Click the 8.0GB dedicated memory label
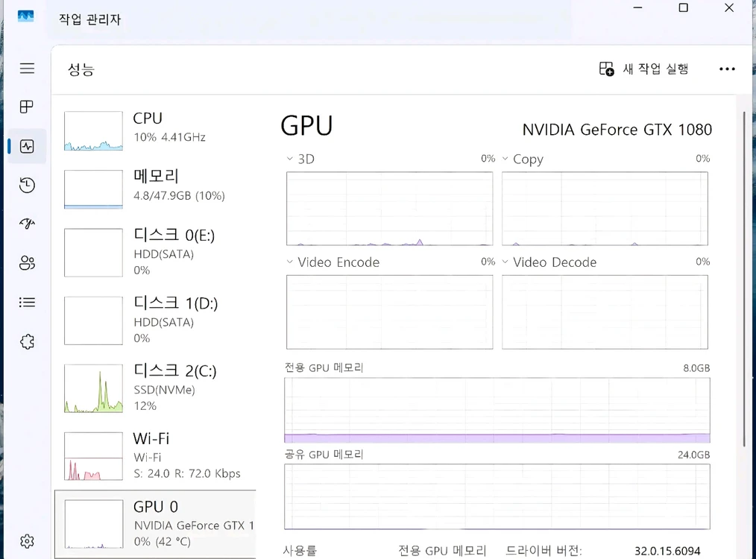Image resolution: width=756 pixels, height=559 pixels. (x=696, y=368)
